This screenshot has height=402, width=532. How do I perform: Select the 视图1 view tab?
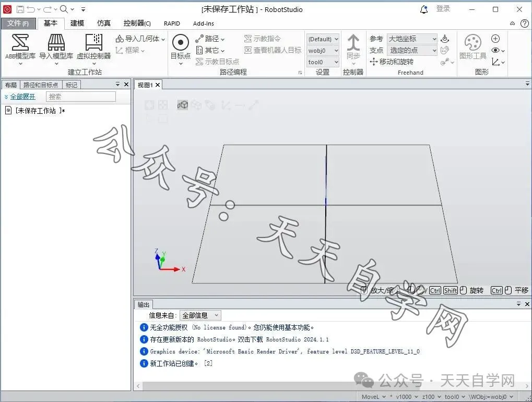(145, 85)
